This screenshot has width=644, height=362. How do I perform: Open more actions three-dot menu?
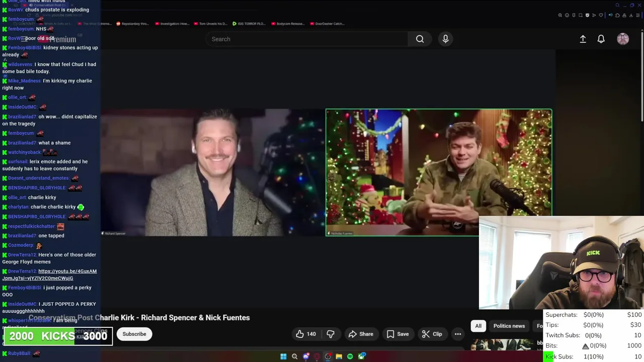point(458,334)
